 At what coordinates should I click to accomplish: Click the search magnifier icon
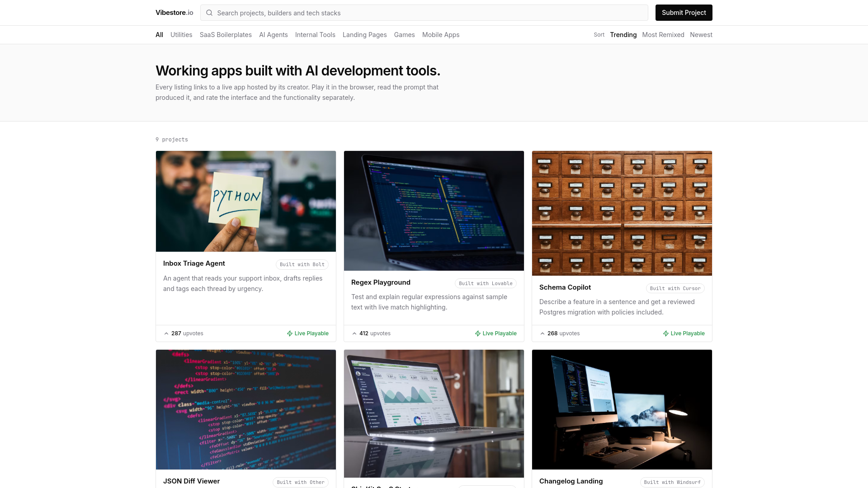209,13
